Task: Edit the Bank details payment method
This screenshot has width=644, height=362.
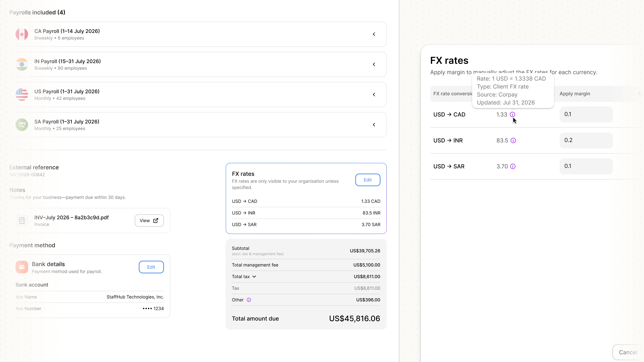Action: 151,267
